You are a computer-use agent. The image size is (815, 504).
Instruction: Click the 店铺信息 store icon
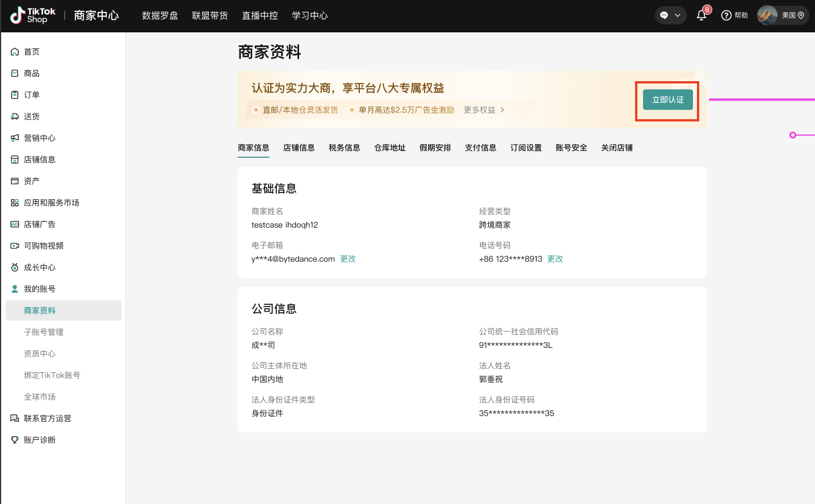[15, 159]
